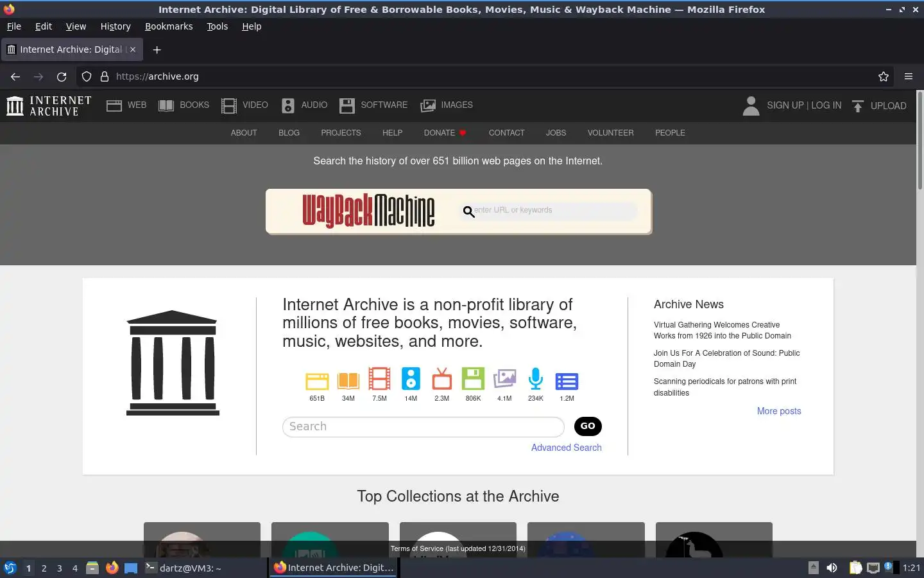Open the Images section icon
924x578 pixels.
(428, 105)
